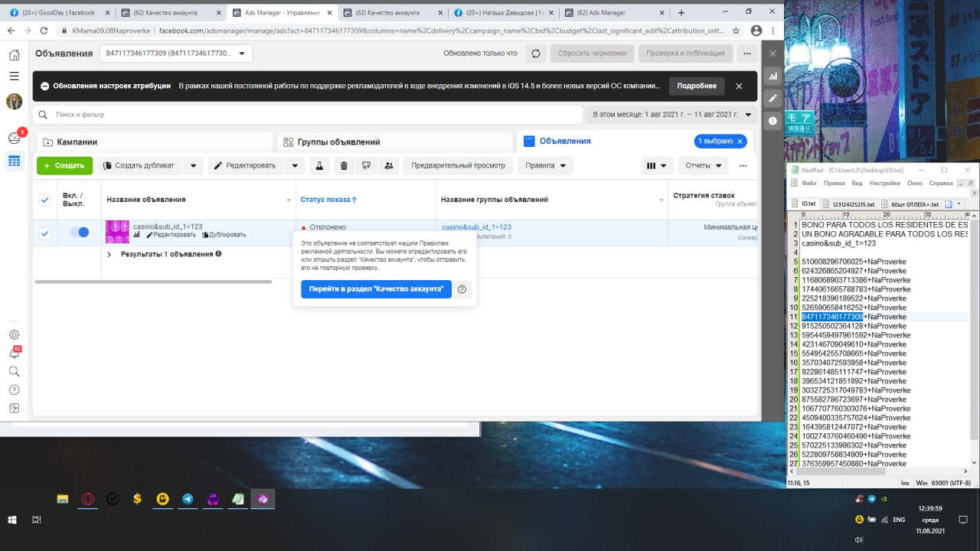980x551 pixels.
Task: Click the Предварительный просмотр button
Action: (458, 165)
